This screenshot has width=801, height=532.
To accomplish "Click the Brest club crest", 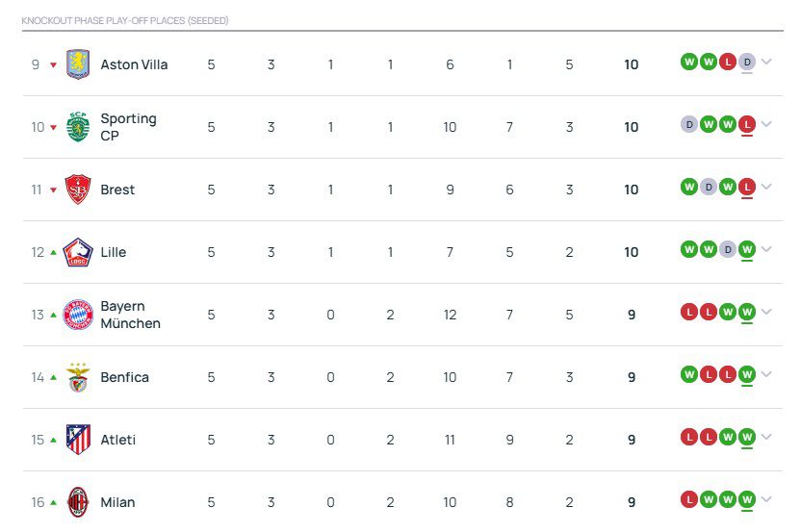I will tap(78, 190).
